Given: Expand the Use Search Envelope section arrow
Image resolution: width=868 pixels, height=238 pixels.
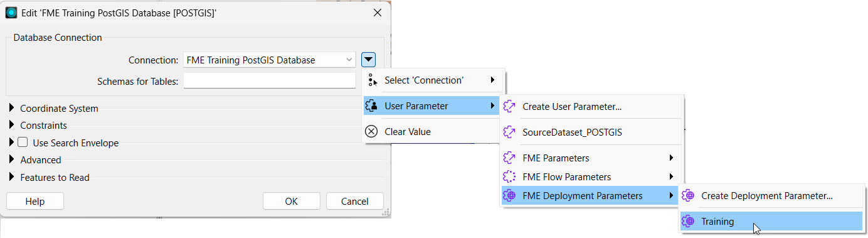Looking at the screenshot, I should pos(12,143).
